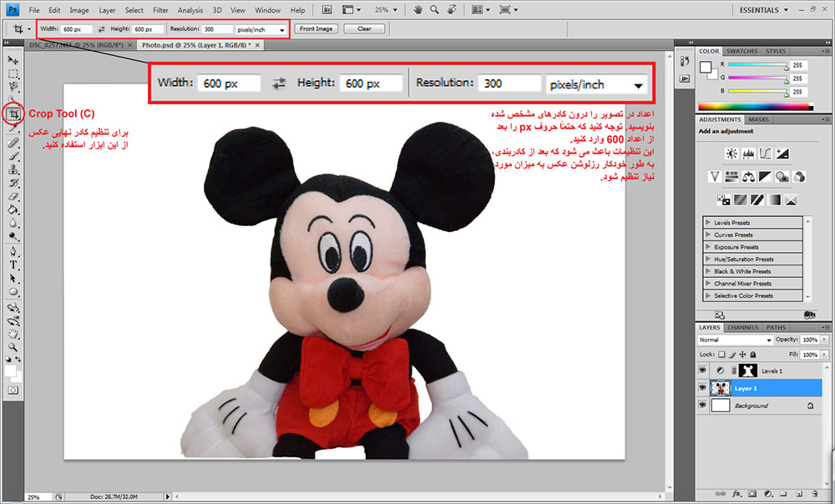
Task: Add a Threshold adjustment layer
Action: click(x=757, y=199)
